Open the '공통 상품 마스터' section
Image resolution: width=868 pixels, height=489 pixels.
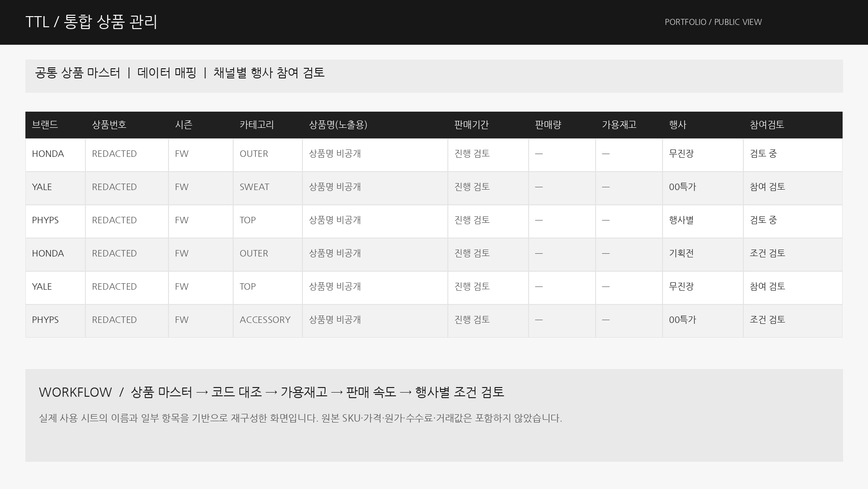pos(78,73)
